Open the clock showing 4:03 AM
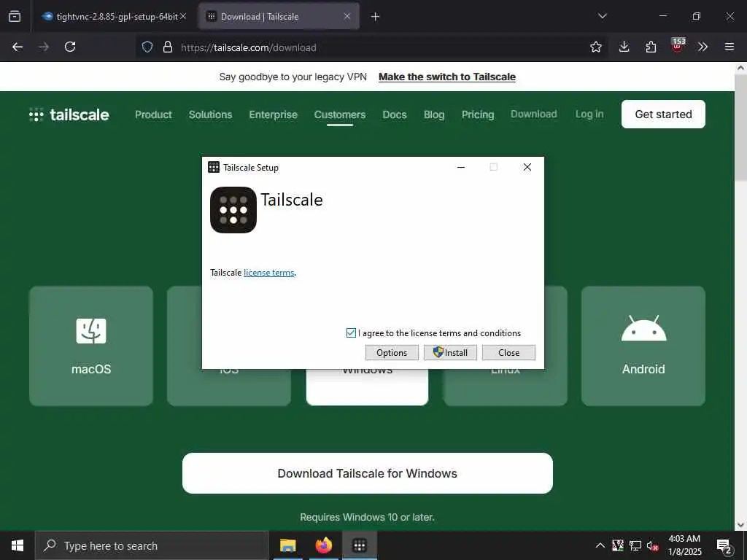 (x=684, y=545)
